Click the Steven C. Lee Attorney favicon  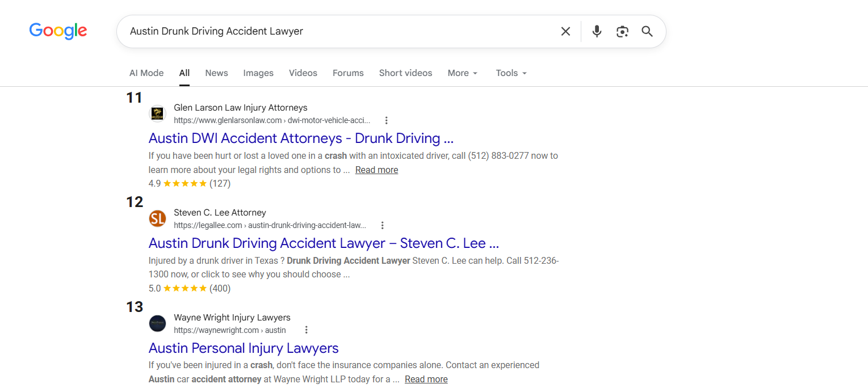click(157, 218)
